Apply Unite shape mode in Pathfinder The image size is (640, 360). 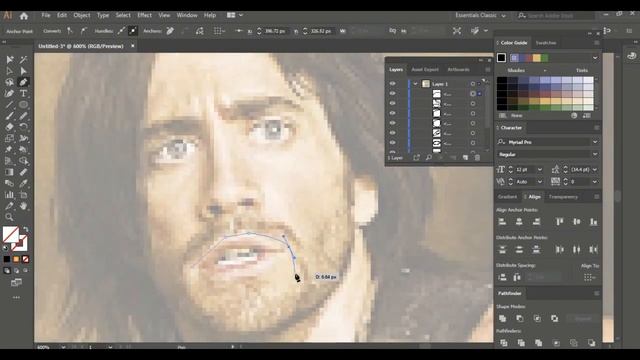(502, 318)
